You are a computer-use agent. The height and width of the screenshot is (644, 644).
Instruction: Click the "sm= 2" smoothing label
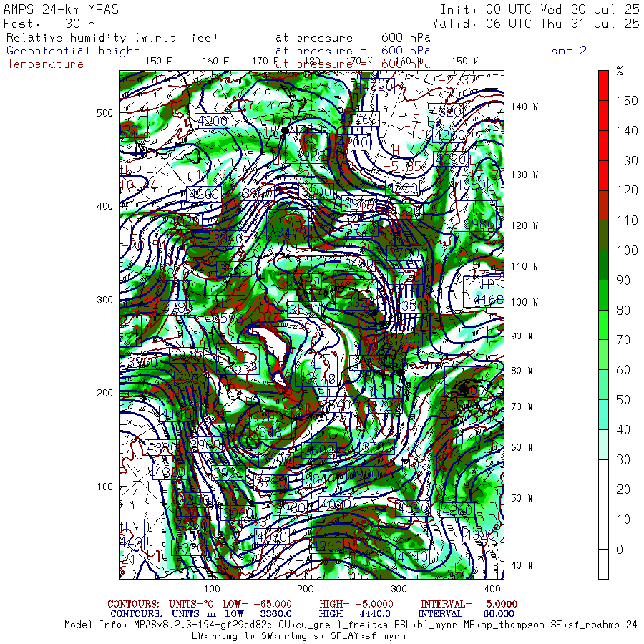coord(569,51)
